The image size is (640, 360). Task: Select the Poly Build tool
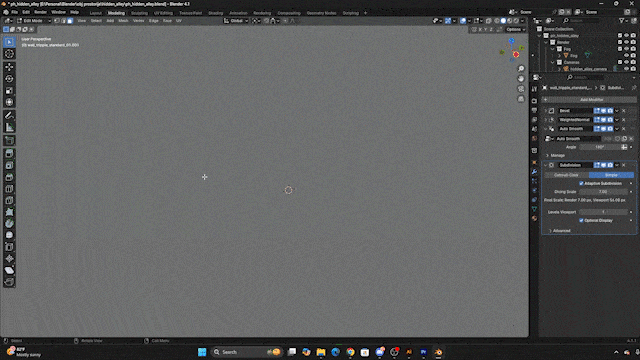[x=9, y=212]
